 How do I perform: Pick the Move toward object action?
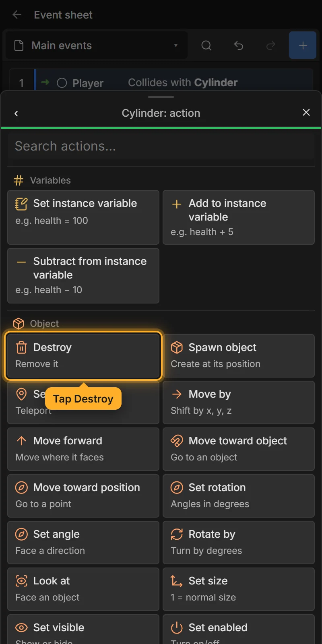coord(239,449)
